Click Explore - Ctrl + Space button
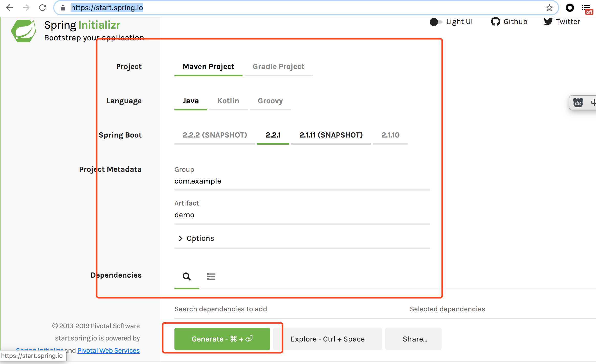 click(x=327, y=339)
